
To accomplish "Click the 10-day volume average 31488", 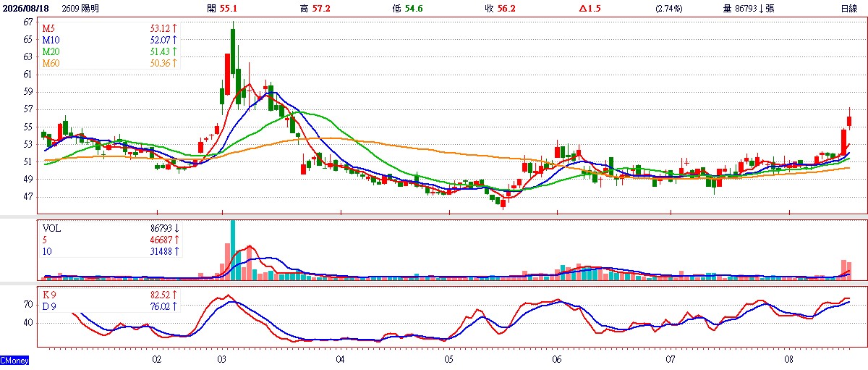I will tap(160, 251).
